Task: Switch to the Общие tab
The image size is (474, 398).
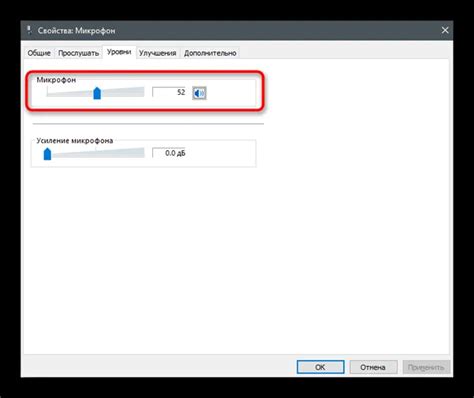Action: [39, 53]
